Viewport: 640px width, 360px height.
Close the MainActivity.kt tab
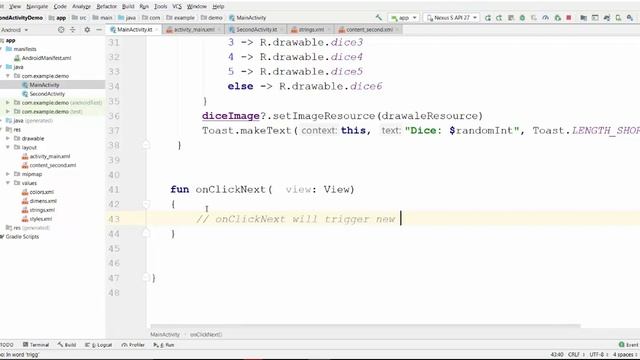coord(157,30)
